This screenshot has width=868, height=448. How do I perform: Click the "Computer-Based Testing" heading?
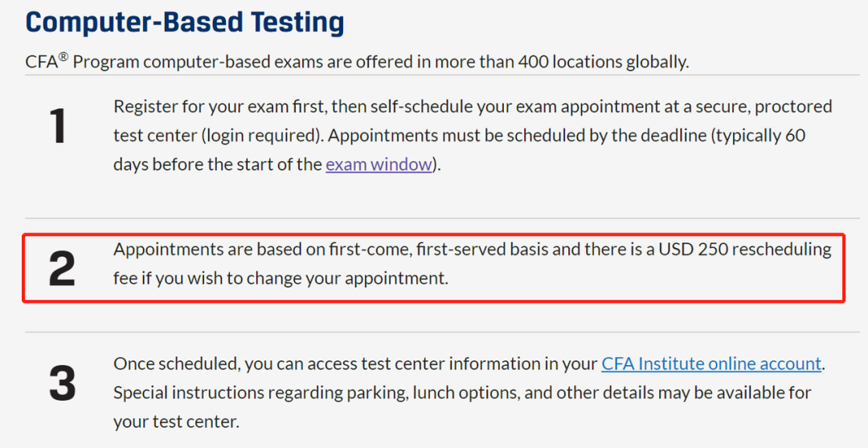click(x=185, y=22)
